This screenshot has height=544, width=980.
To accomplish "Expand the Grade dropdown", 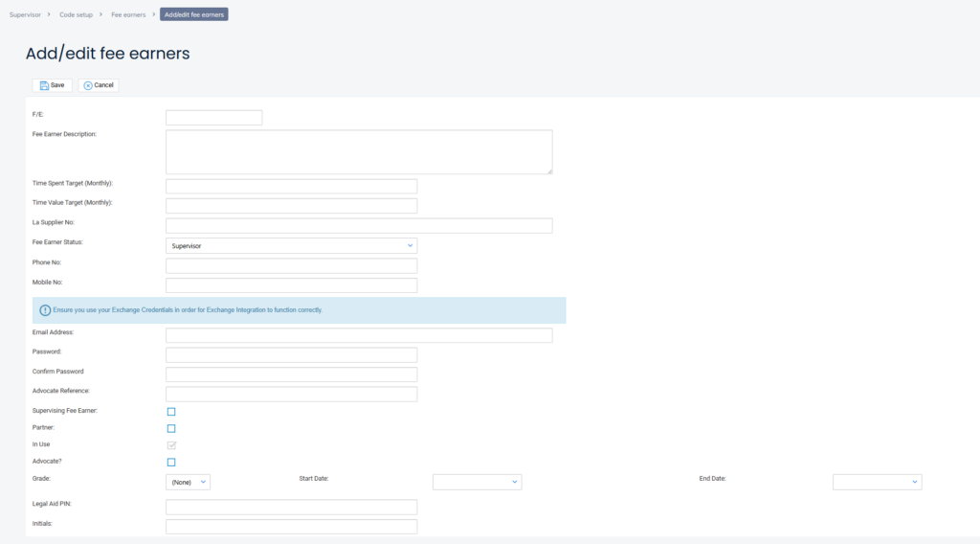I will [188, 482].
